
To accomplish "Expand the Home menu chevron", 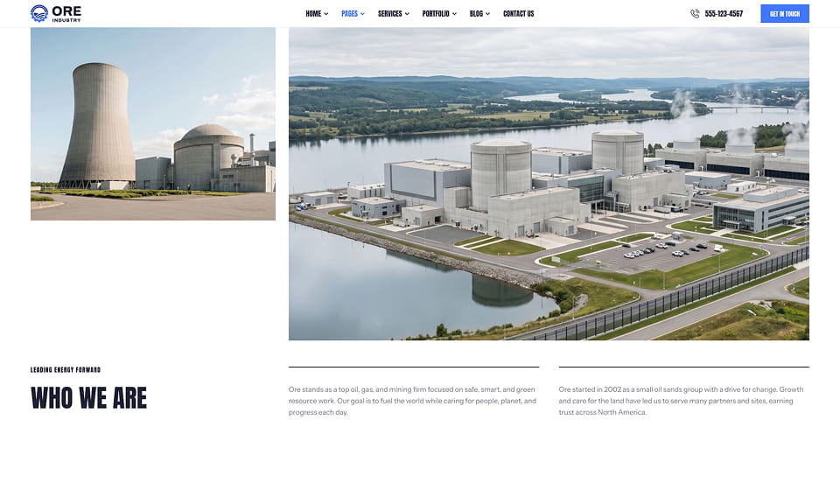I will pyautogui.click(x=326, y=14).
